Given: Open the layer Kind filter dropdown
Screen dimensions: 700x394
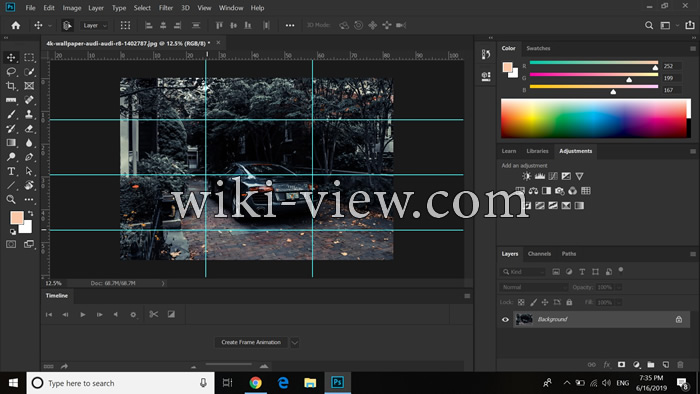Looking at the screenshot, I should (523, 271).
